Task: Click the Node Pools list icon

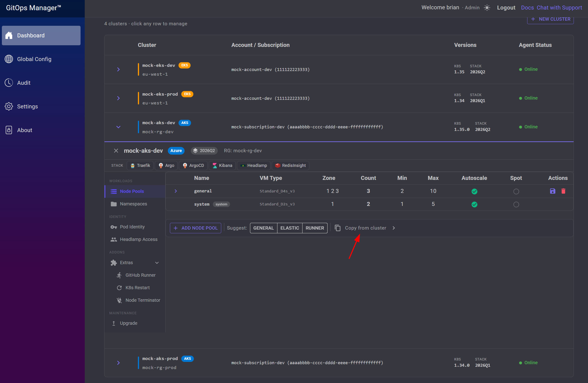Action: [114, 191]
